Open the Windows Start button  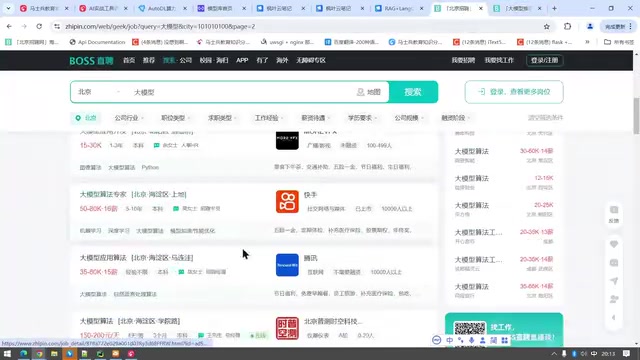coord(7,353)
